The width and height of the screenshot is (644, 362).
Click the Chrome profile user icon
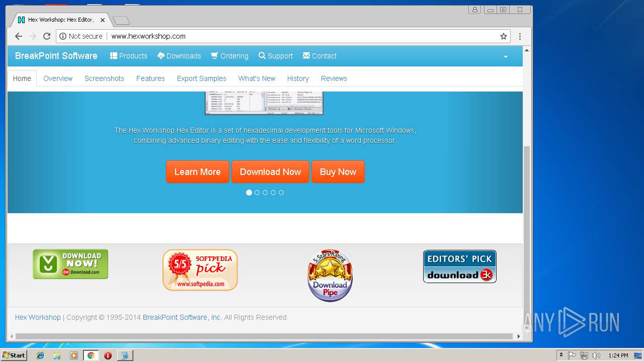474,10
